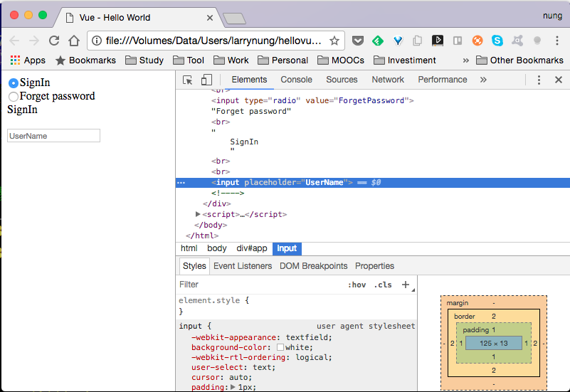Bookmark this page with the star icon
This screenshot has height=392, width=570.
[334, 41]
